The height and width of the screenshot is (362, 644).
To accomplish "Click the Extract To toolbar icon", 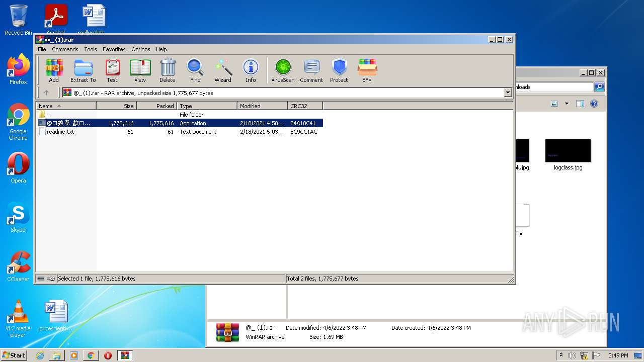I will click(x=83, y=70).
